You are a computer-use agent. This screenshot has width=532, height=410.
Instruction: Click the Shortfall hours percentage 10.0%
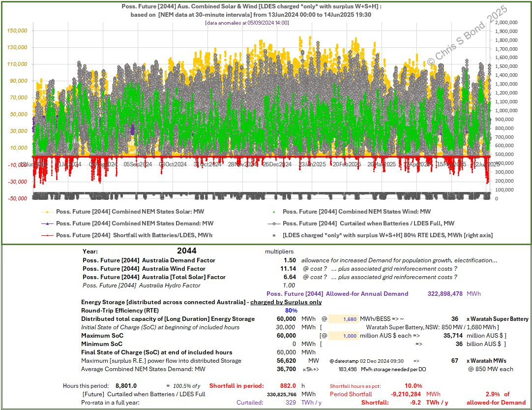click(413, 386)
